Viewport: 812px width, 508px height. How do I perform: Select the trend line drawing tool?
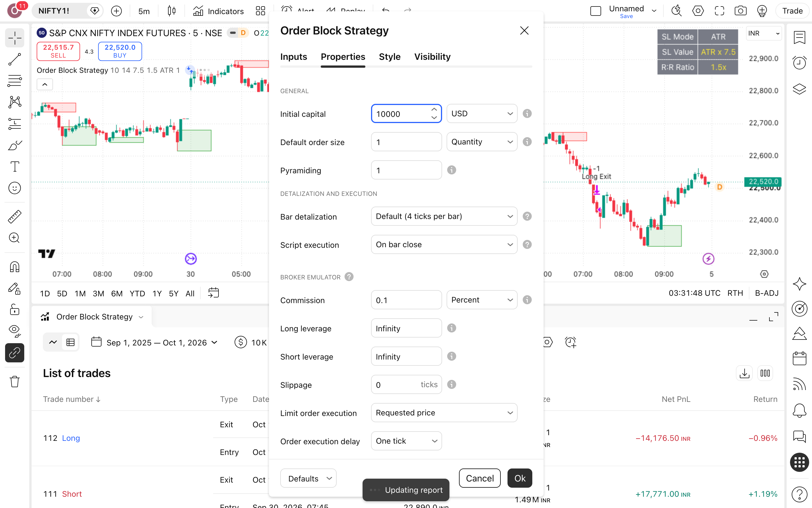coord(14,59)
